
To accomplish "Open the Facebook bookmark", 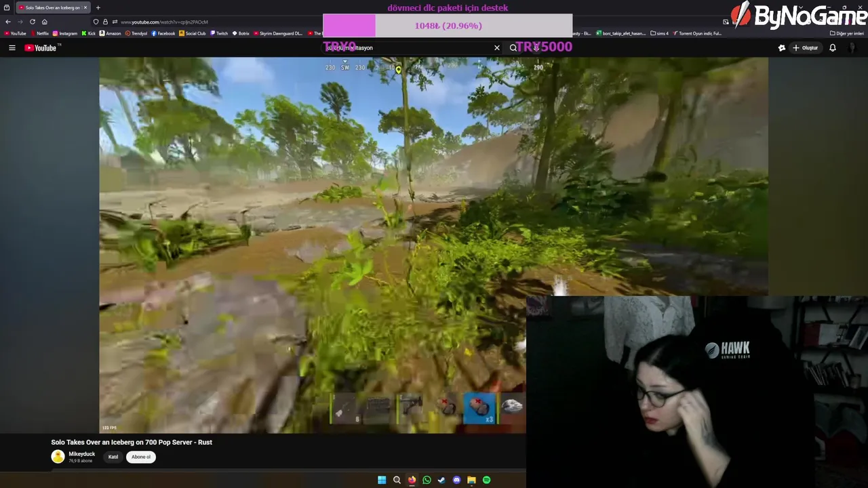I will click(163, 33).
